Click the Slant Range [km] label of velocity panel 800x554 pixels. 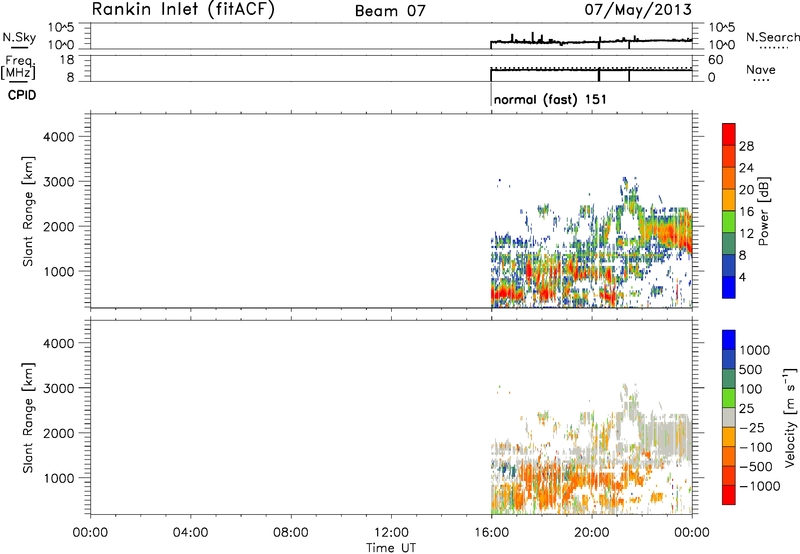[x=28, y=418]
